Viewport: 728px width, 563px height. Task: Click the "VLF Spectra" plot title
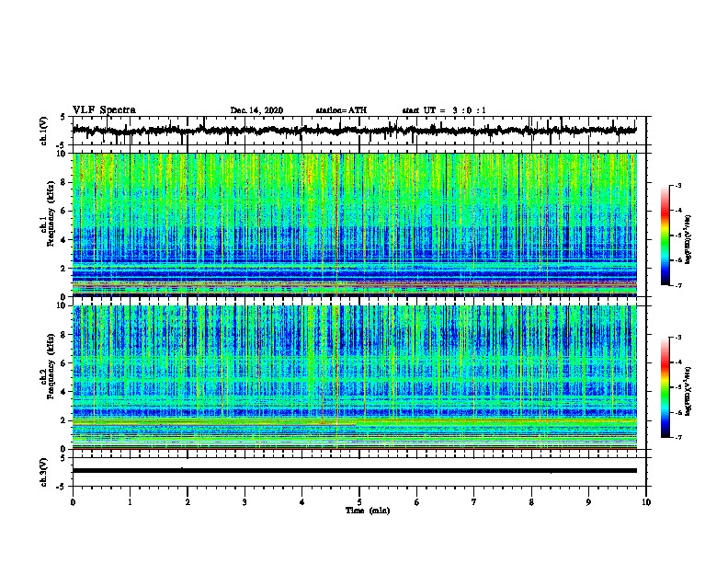click(x=104, y=110)
